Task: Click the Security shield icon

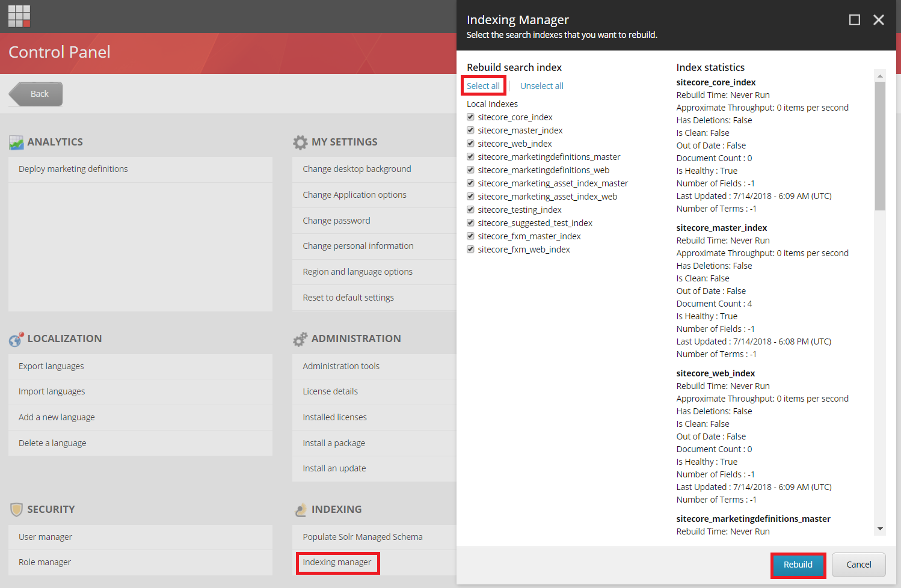Action: click(x=16, y=510)
